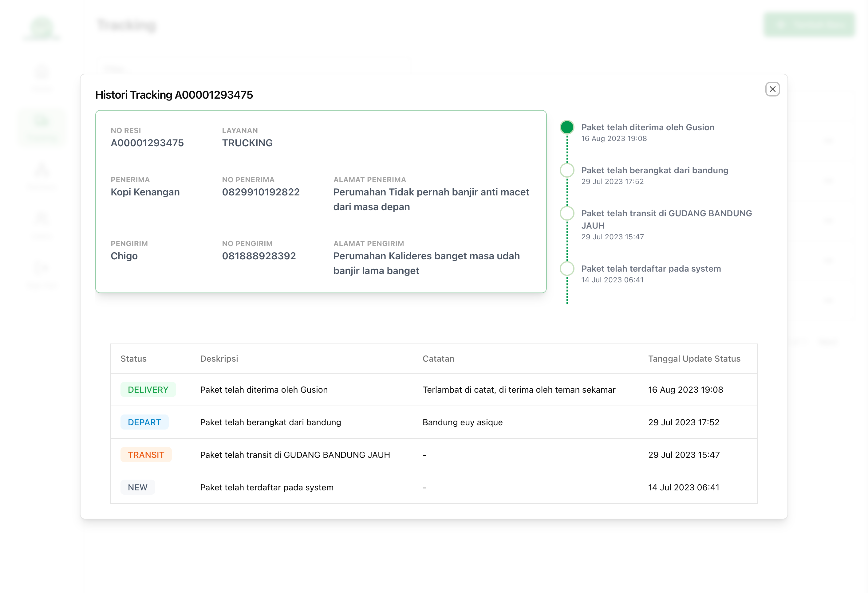Screen dimensions: 868x593
Task: Click the blue DEPART status badge
Action: point(144,422)
